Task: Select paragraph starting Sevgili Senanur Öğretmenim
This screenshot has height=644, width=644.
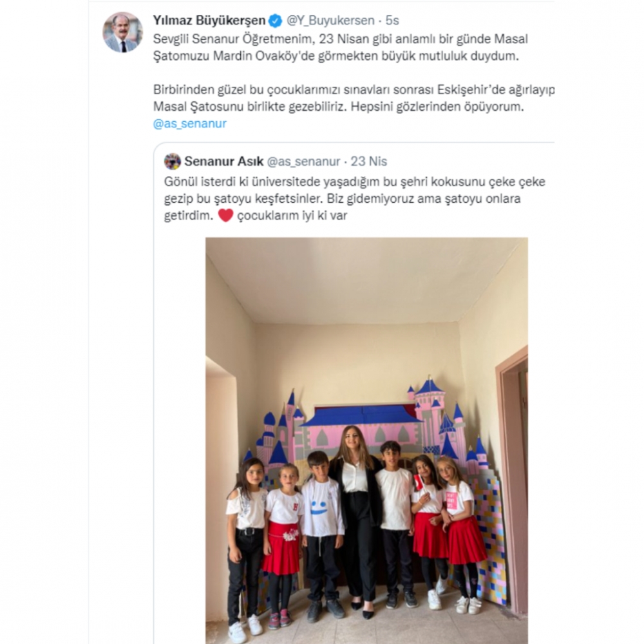Action: click(x=341, y=47)
